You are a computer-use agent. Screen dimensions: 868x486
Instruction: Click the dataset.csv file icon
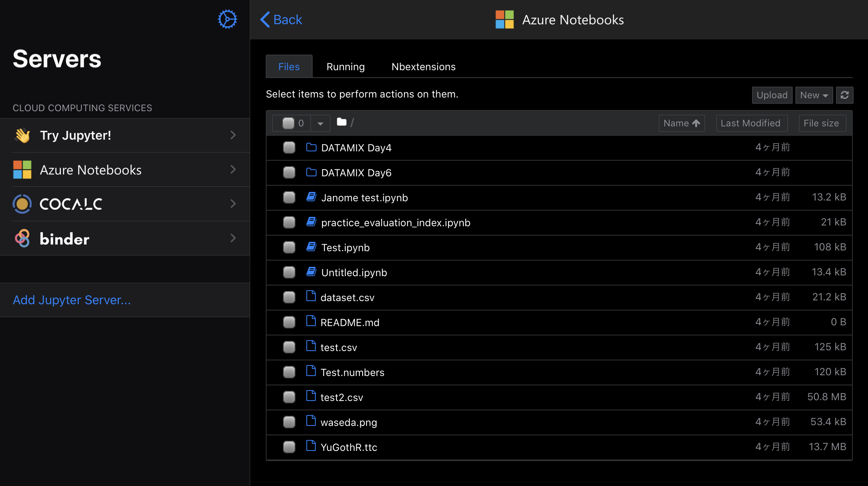pyautogui.click(x=311, y=296)
